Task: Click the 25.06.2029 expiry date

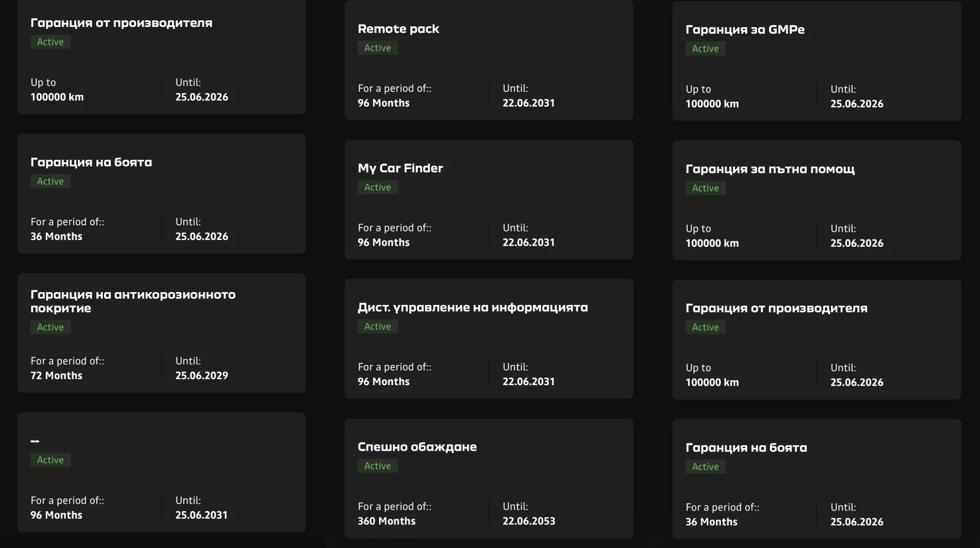Action: click(202, 375)
